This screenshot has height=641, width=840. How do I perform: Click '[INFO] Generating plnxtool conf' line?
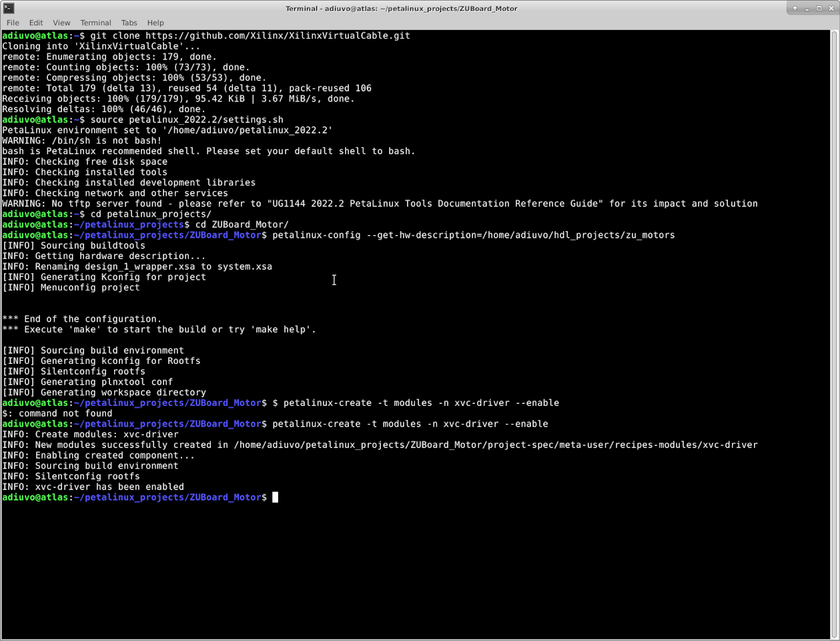(x=87, y=381)
